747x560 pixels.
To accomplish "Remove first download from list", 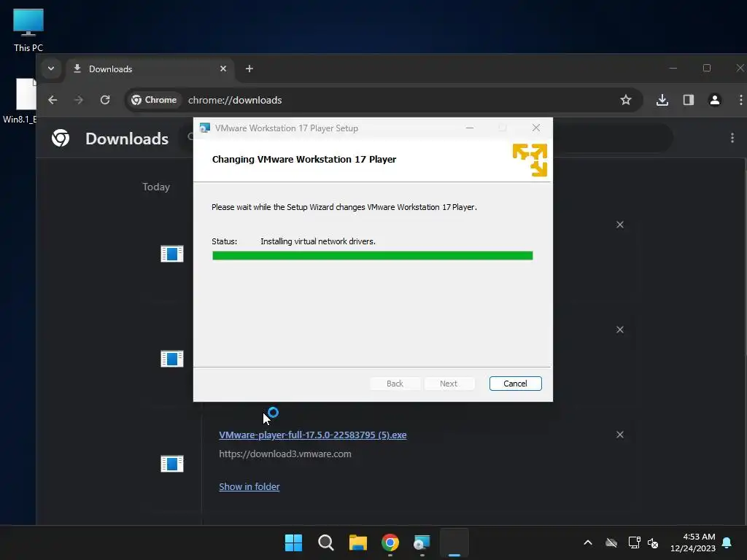I will point(620,225).
